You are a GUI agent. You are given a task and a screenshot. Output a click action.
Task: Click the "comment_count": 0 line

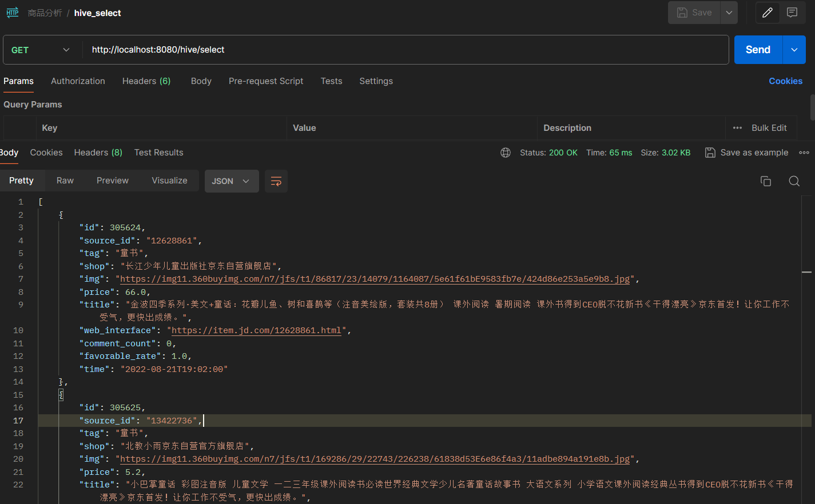click(x=128, y=343)
